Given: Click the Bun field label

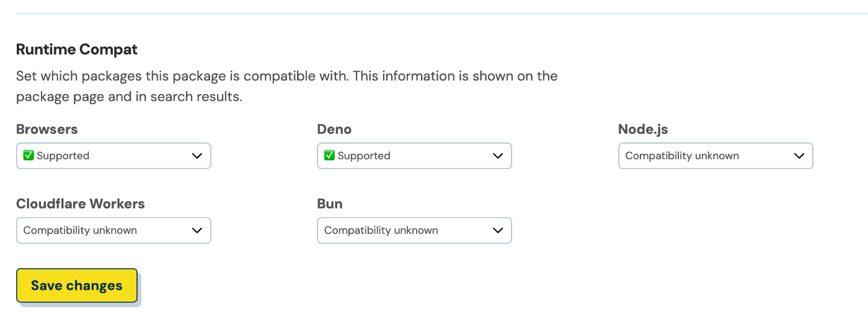Looking at the screenshot, I should [330, 204].
